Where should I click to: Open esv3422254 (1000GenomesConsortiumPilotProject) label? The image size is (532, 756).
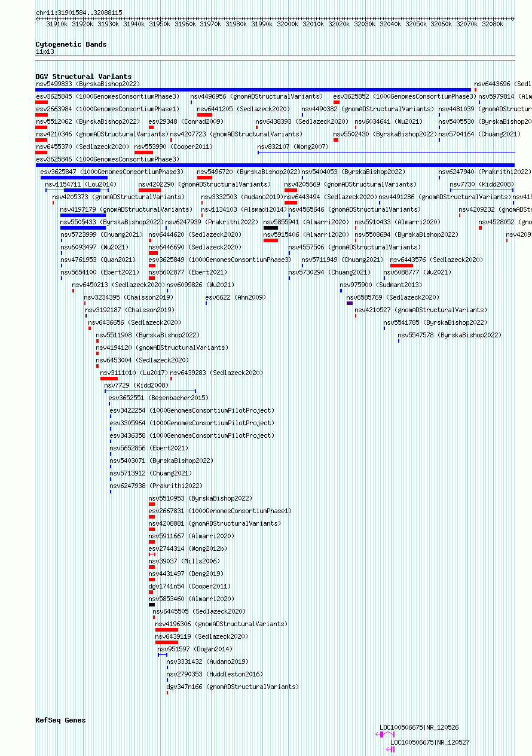(192, 410)
